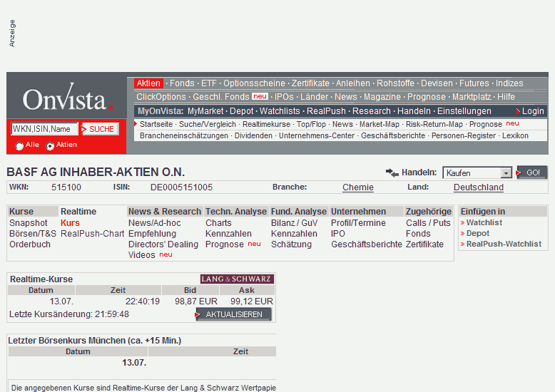The image size is (555, 392).
Task: Open IPOs in the top navigation
Action: click(284, 97)
